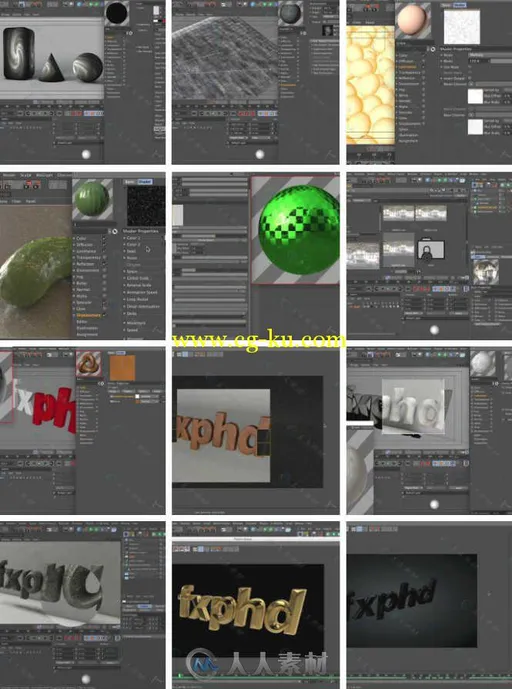
Task: Click material preview in content browser screenshot attributes
Action: [x=486, y=272]
